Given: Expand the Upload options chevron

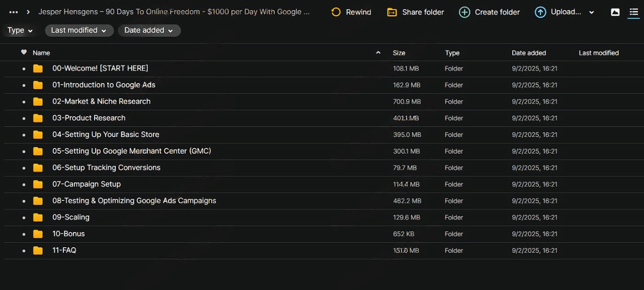Looking at the screenshot, I should coord(591,13).
